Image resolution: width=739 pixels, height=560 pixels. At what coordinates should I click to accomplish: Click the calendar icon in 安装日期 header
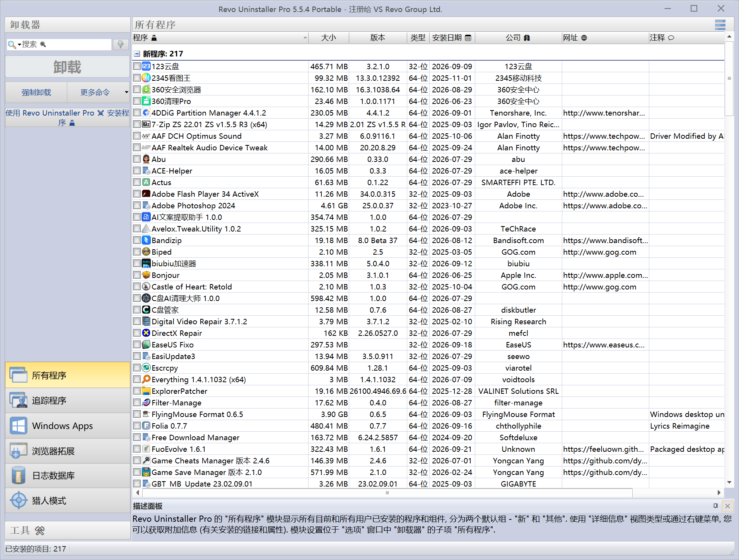pyautogui.click(x=468, y=38)
